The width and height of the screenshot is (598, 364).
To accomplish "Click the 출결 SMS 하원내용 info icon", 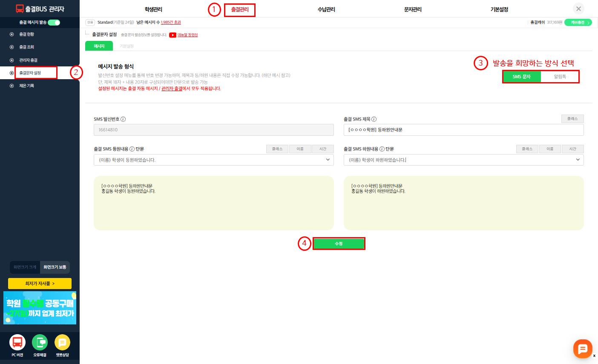I will pyautogui.click(x=382, y=149).
